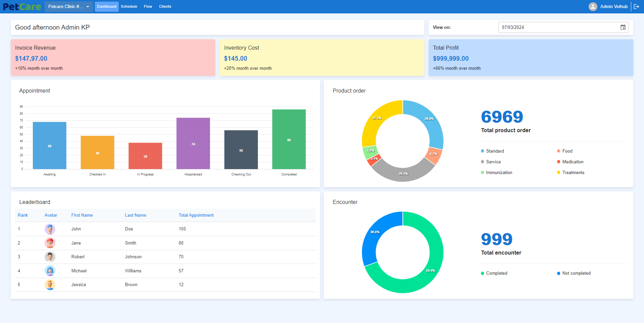The width and height of the screenshot is (644, 323).
Task: Click John's avatar in the leaderboard
Action: [50, 229]
